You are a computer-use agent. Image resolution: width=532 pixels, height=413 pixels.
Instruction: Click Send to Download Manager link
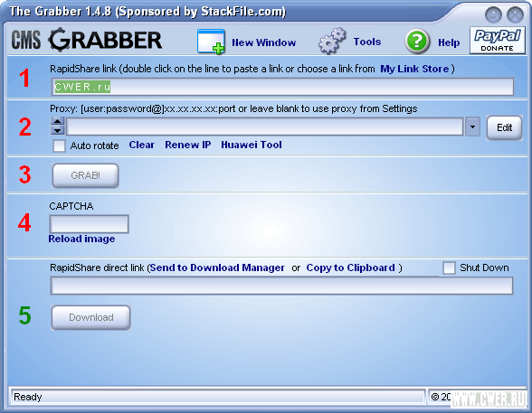[217, 268]
